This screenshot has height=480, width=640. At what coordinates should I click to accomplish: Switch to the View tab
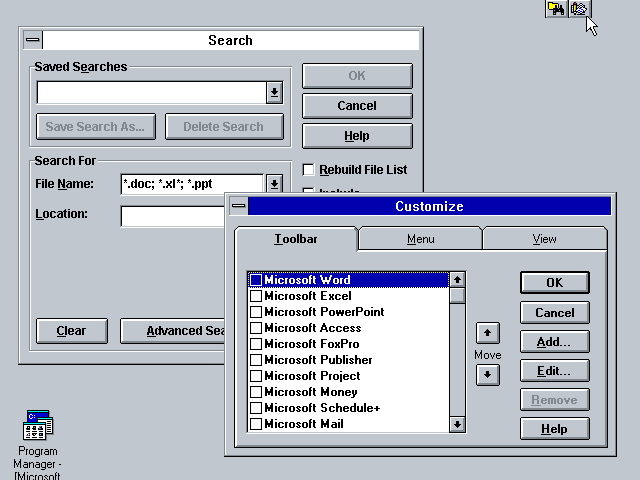click(x=544, y=239)
